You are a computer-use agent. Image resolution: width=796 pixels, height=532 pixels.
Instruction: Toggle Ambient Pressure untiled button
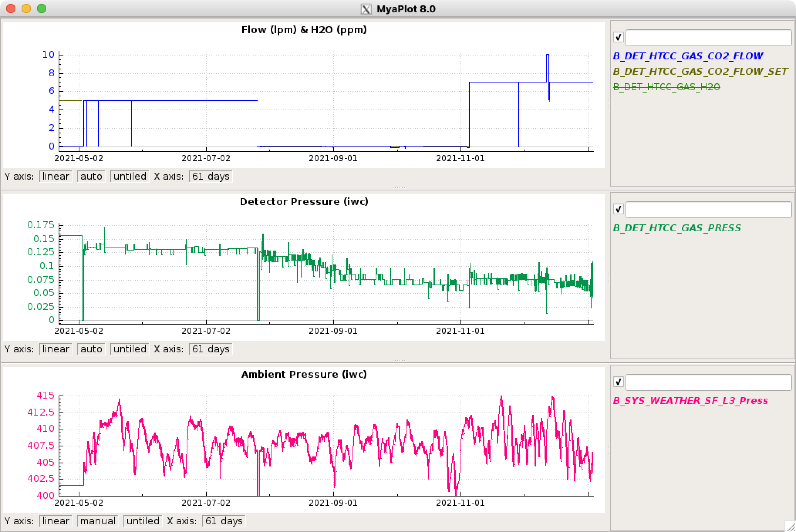tap(143, 521)
